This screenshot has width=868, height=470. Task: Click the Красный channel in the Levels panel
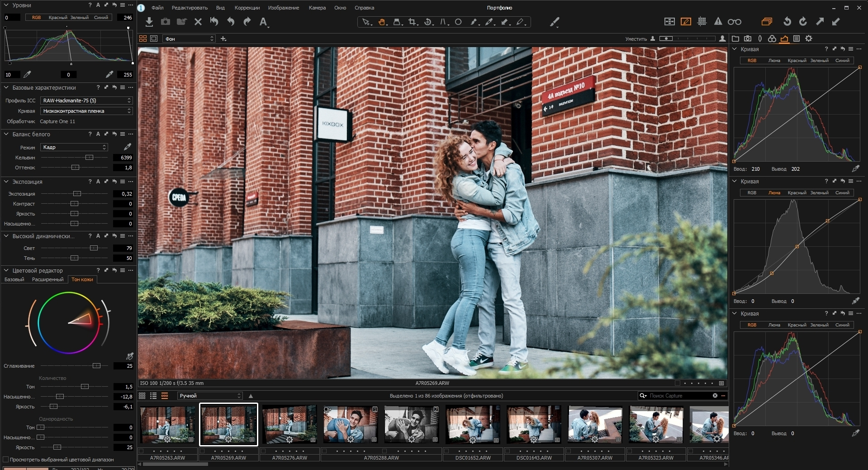tap(57, 17)
